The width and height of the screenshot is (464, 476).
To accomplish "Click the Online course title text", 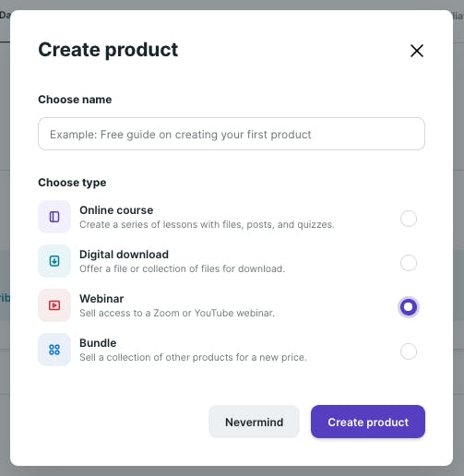I will click(116, 210).
